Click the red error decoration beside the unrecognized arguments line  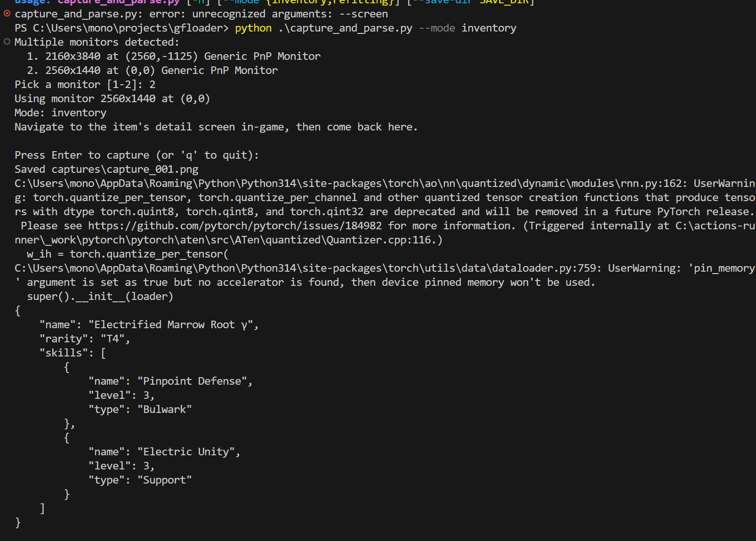[x=7, y=14]
